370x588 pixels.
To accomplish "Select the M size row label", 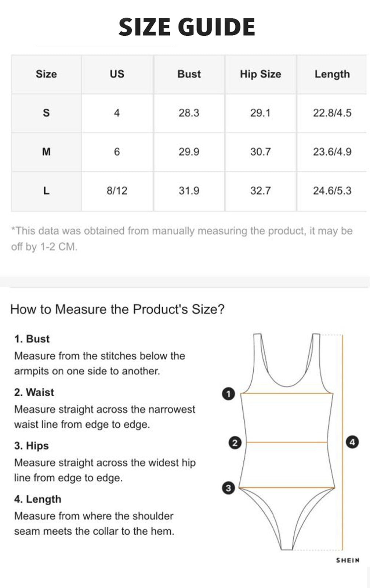I will tap(46, 152).
